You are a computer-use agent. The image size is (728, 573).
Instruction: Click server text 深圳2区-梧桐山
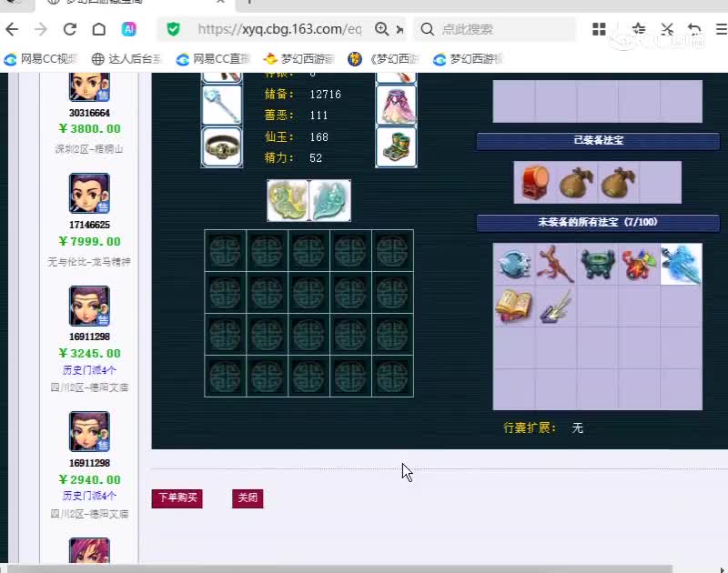89,149
